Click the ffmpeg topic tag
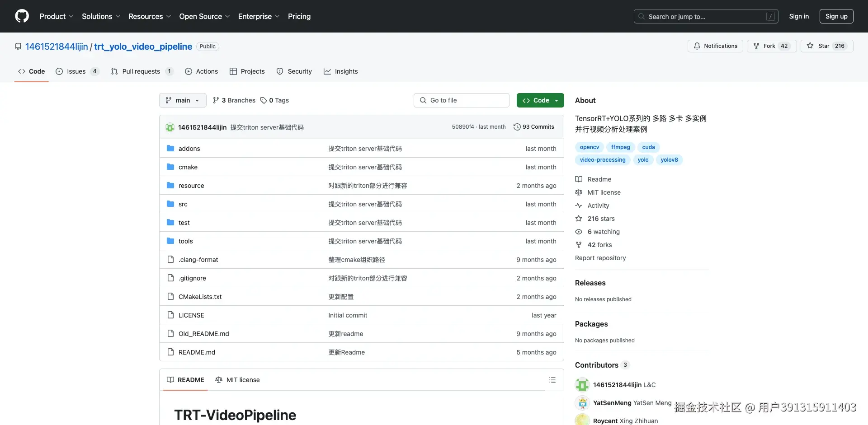The image size is (868, 425). coord(620,147)
